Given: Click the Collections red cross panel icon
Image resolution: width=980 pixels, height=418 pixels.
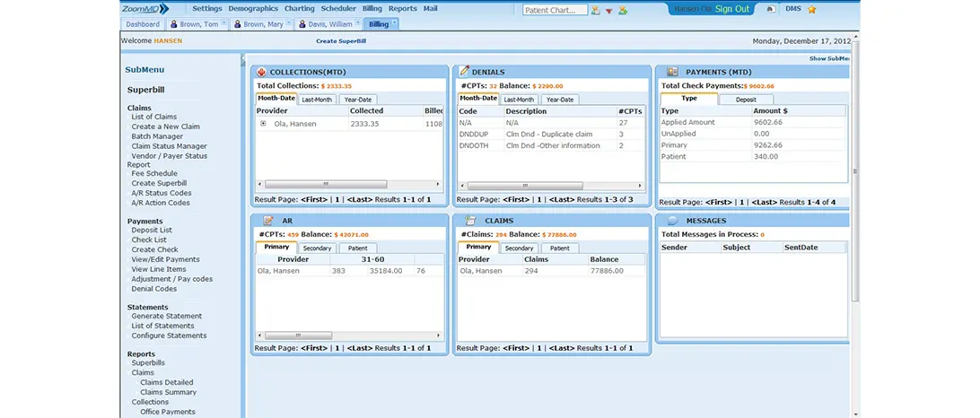Looking at the screenshot, I should [x=261, y=72].
